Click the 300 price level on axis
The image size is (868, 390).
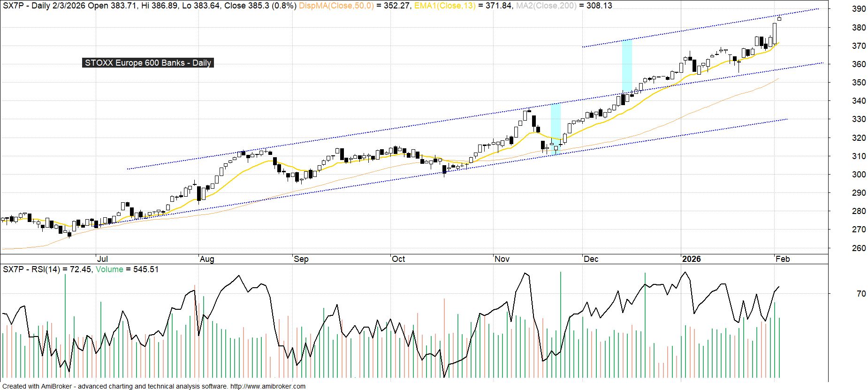click(x=845, y=175)
